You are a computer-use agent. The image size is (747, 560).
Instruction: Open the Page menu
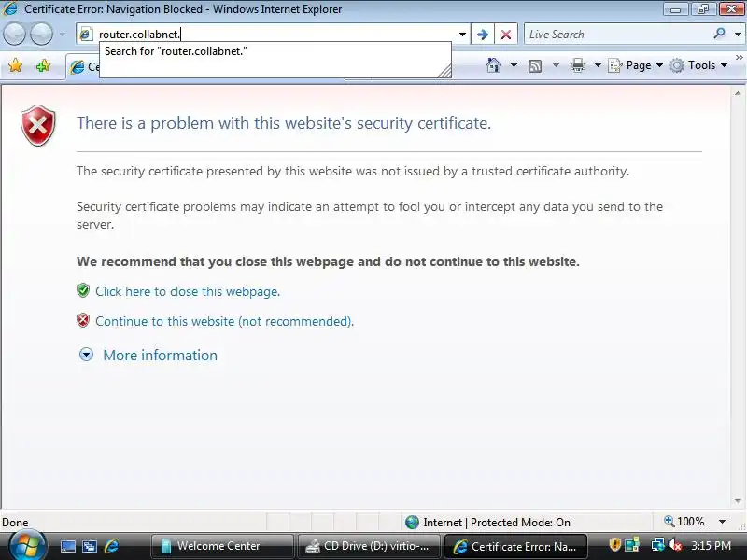tap(636, 65)
